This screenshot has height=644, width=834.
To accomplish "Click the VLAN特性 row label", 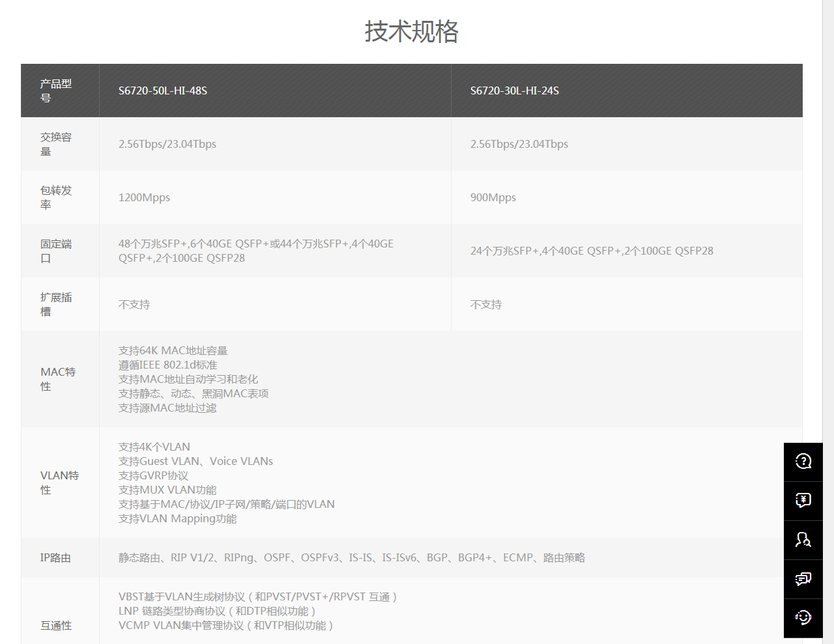I will click(60, 483).
